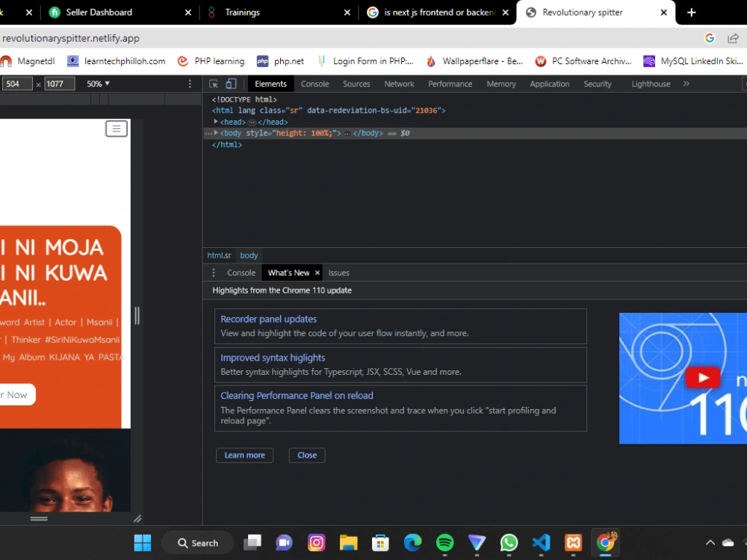Open Recorder panel updates link
Screen dimensions: 747x560
[268, 319]
